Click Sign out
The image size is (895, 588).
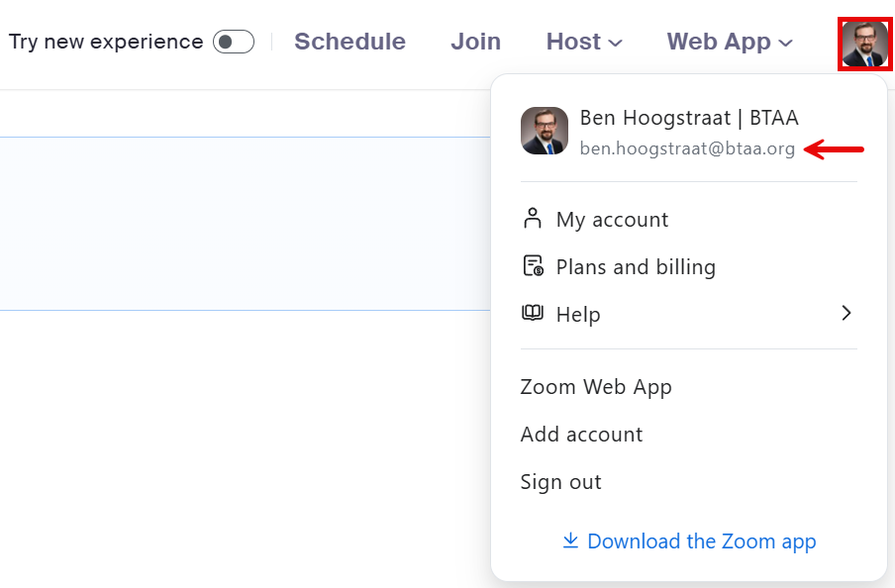[x=560, y=482]
